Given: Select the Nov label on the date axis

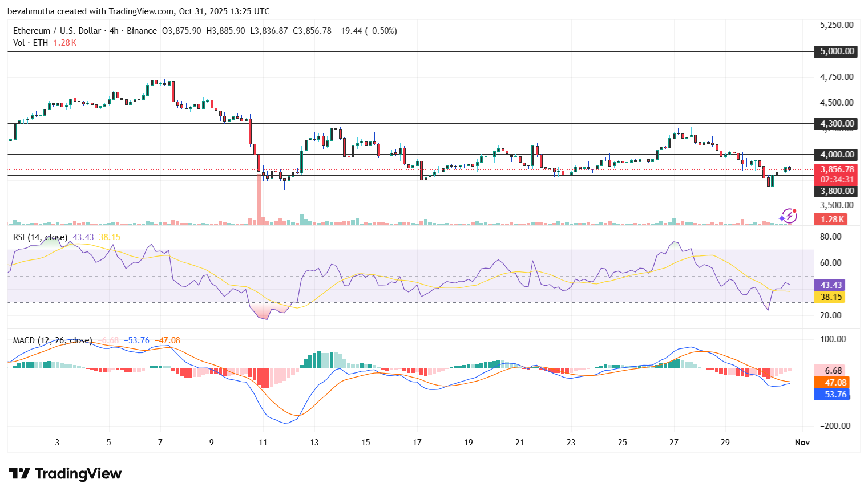Looking at the screenshot, I should click(802, 443).
